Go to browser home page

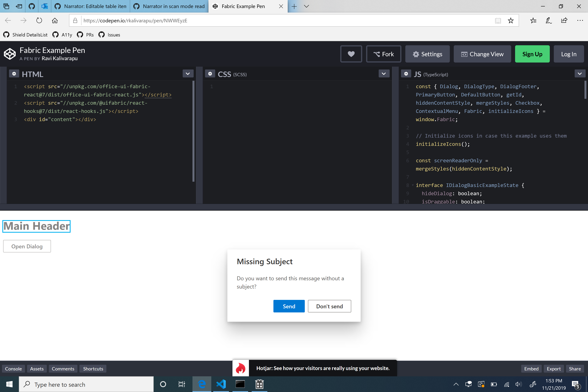(x=55, y=21)
